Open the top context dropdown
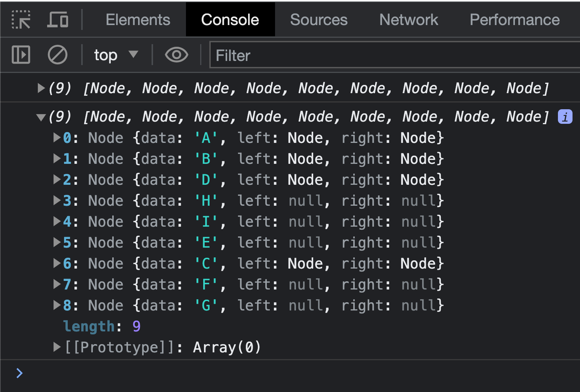Image resolution: width=580 pixels, height=392 pixels. coord(116,55)
